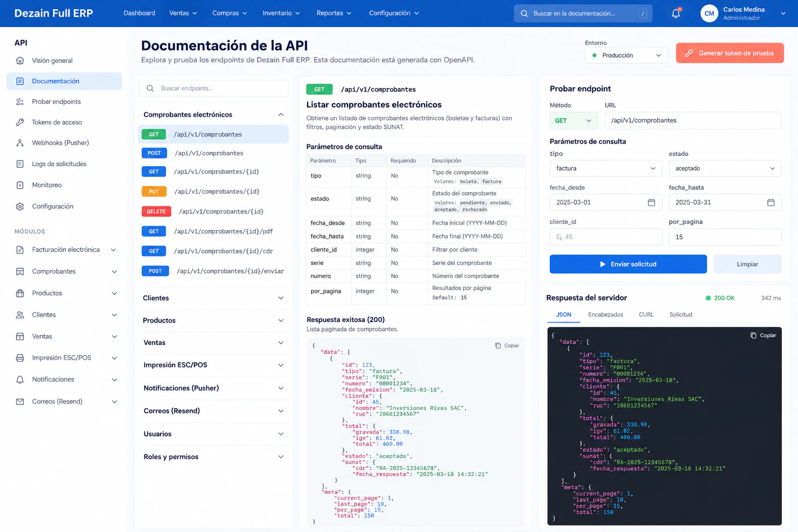Click the Facturación electrónica module icon

coord(20,250)
